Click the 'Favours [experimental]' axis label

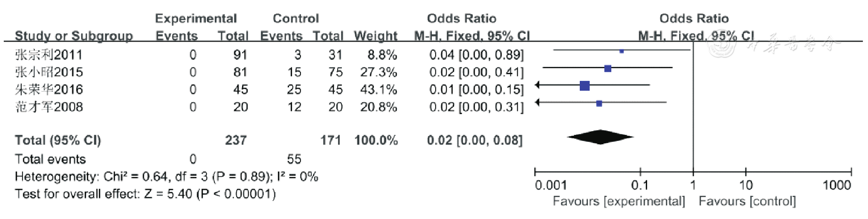click(x=618, y=201)
